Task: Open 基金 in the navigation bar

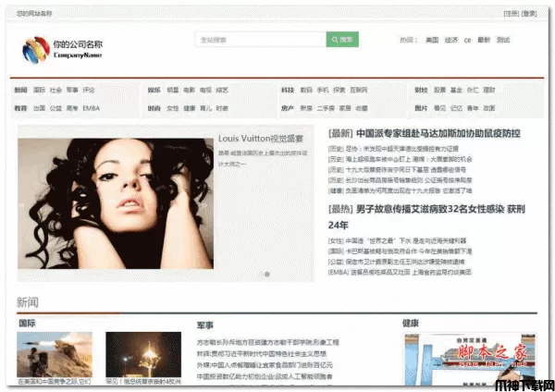Action: tap(456, 90)
